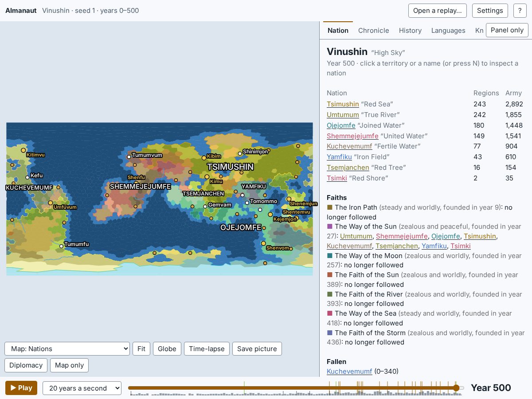Click the Year 500 readout
Viewport: 532px width, 399px height.
point(491,388)
